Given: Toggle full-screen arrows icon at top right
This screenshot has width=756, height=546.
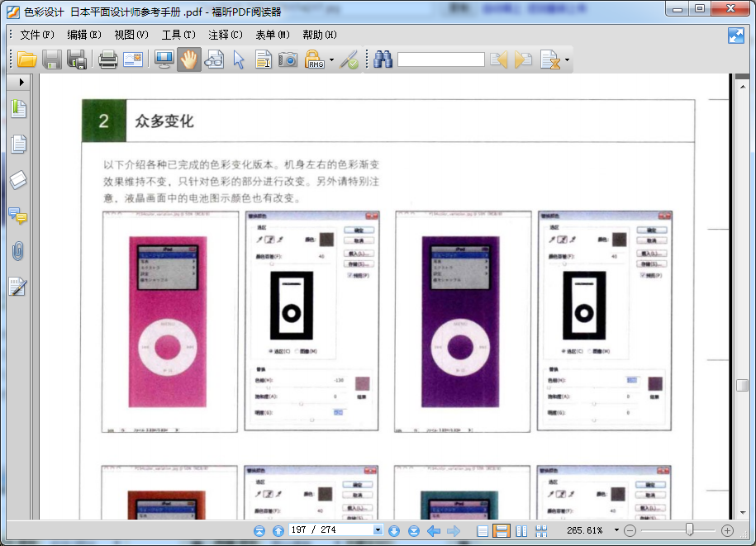Looking at the screenshot, I should point(736,36).
